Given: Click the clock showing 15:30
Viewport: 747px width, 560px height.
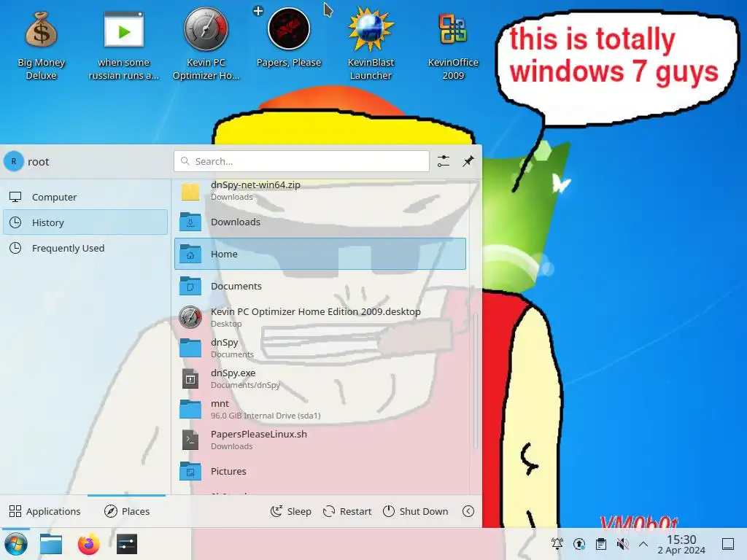Looking at the screenshot, I should (x=681, y=544).
